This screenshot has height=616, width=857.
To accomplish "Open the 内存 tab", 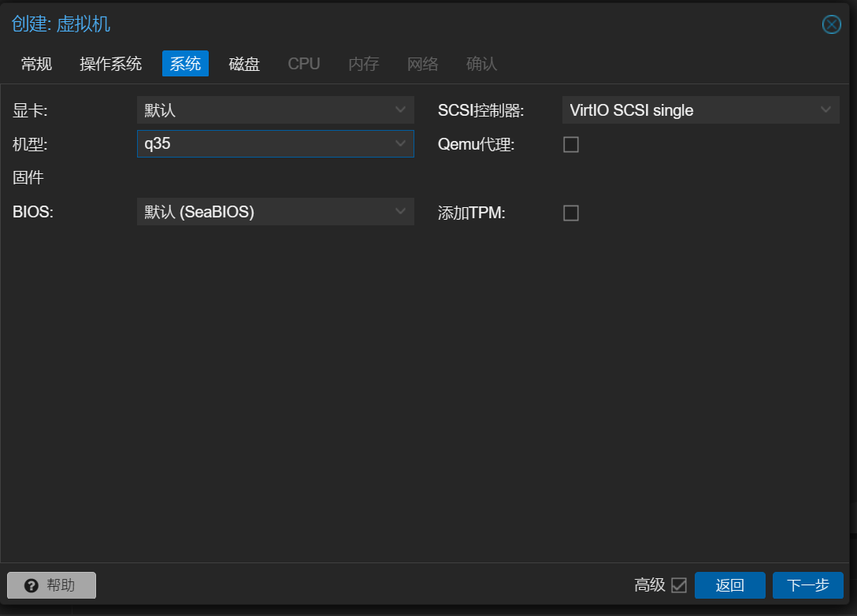I will coord(363,64).
